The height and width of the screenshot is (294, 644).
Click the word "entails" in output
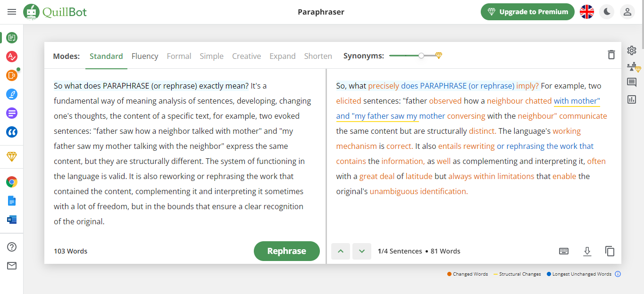[x=450, y=146]
